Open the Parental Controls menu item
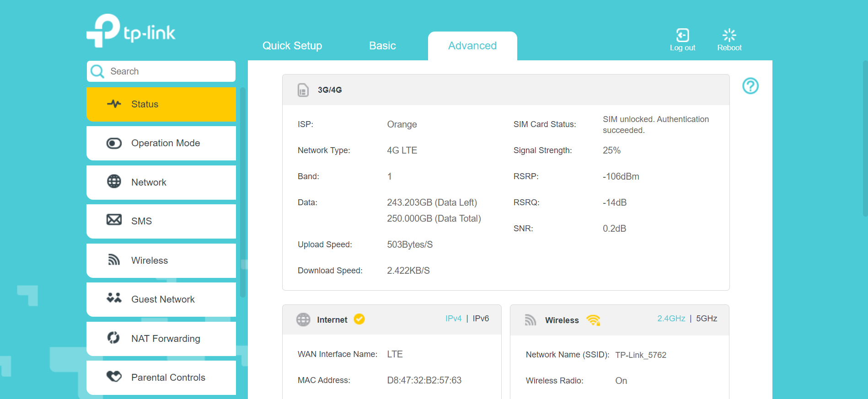 point(161,378)
